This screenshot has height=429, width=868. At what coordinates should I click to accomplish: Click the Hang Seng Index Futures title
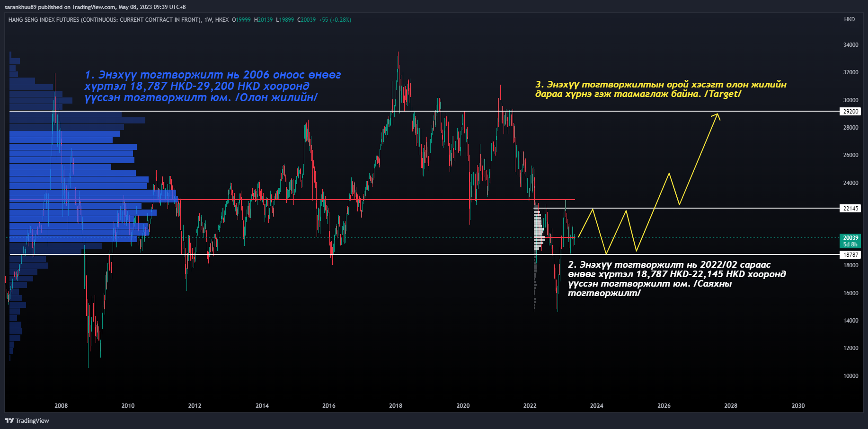coord(104,20)
